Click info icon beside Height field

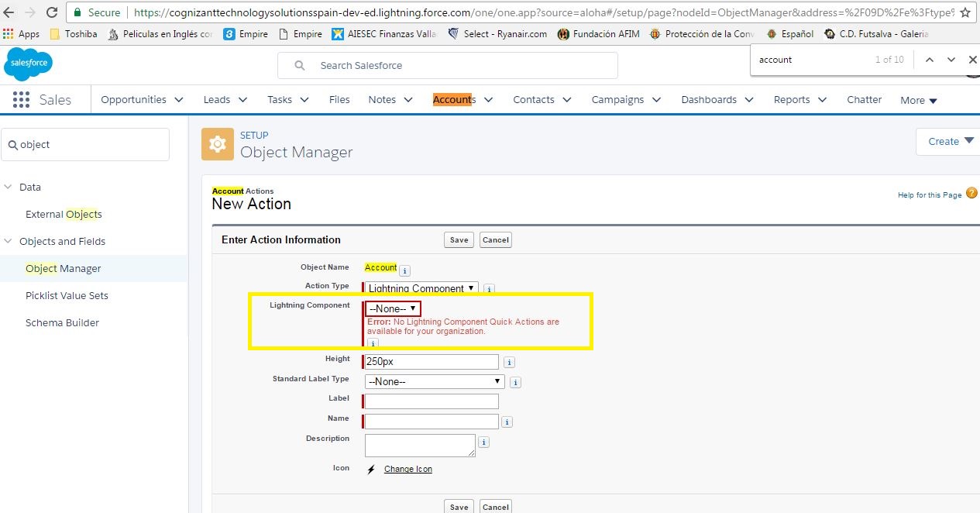(509, 363)
